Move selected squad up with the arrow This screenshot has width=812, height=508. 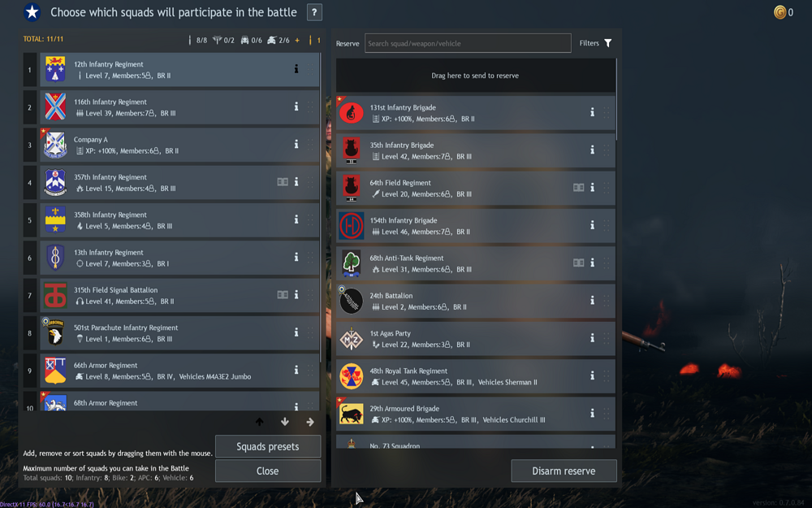point(260,422)
